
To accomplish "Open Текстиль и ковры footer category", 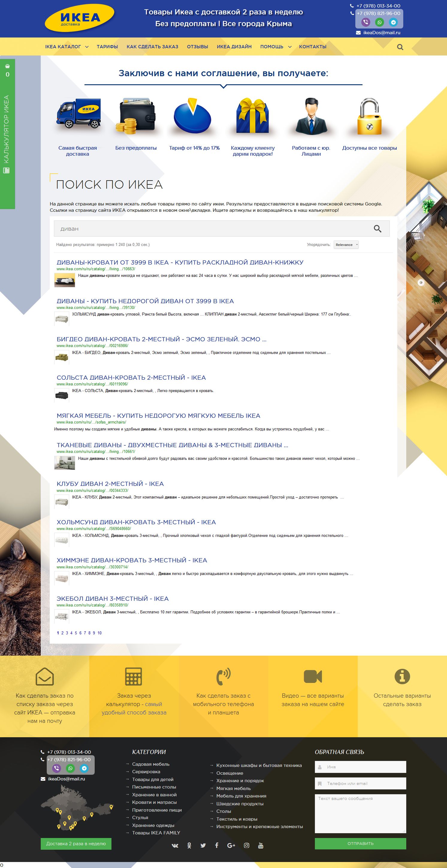I will point(237,819).
